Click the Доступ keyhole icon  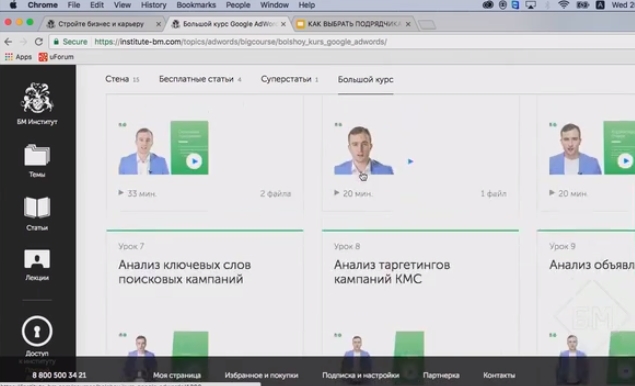click(x=37, y=331)
